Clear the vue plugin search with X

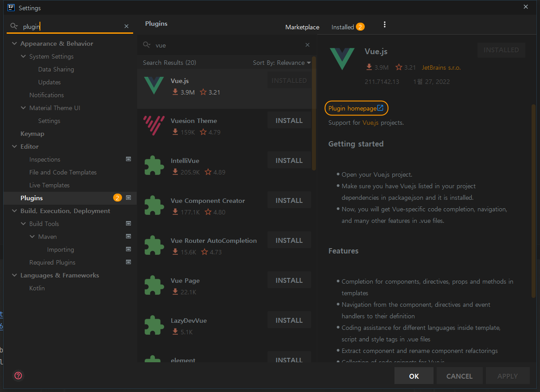click(307, 45)
